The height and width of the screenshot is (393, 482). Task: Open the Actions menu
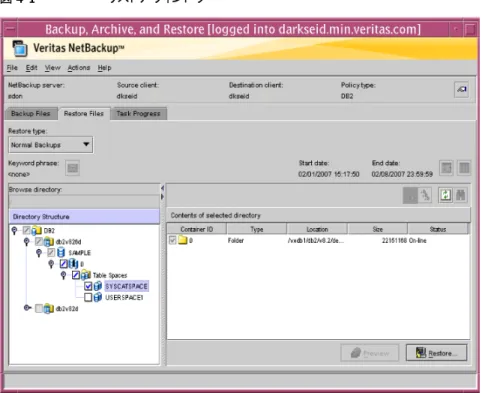(x=79, y=68)
